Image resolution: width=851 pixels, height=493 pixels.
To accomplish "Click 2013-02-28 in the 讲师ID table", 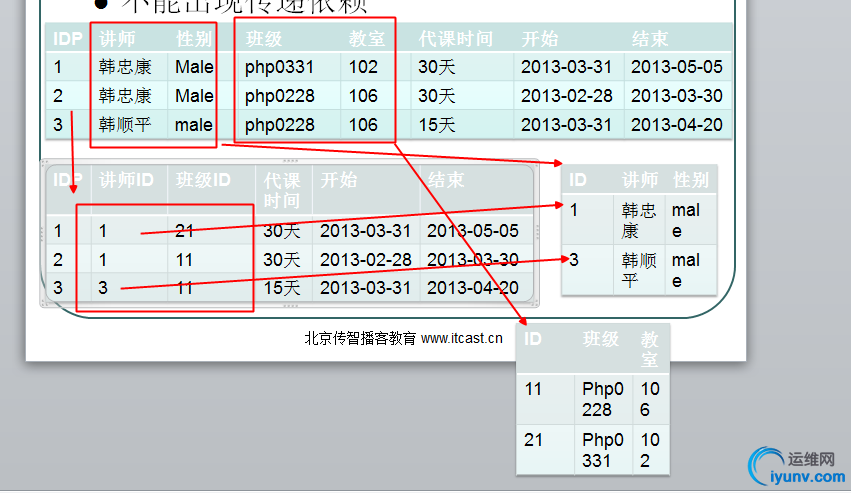I will click(366, 260).
